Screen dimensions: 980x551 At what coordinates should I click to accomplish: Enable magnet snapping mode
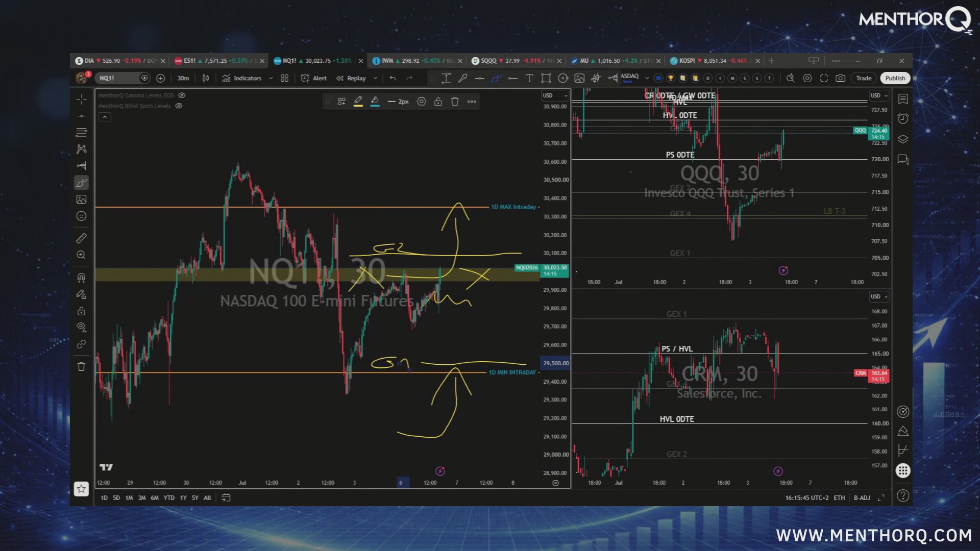[x=81, y=278]
